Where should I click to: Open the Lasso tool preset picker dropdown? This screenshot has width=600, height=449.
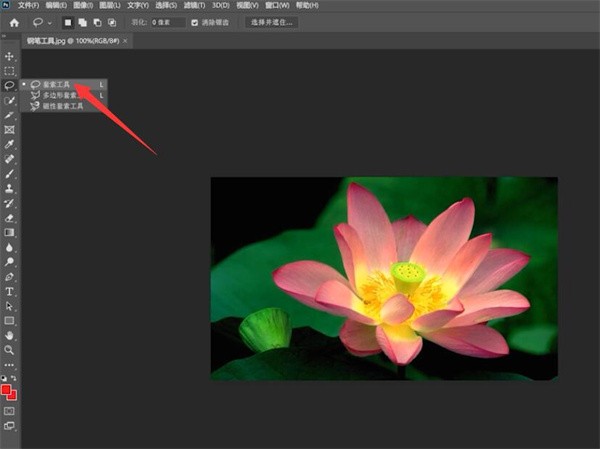pos(50,23)
